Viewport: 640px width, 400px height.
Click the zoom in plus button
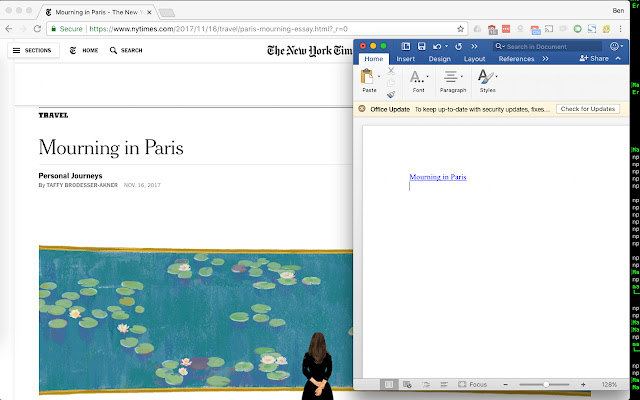pos(583,384)
